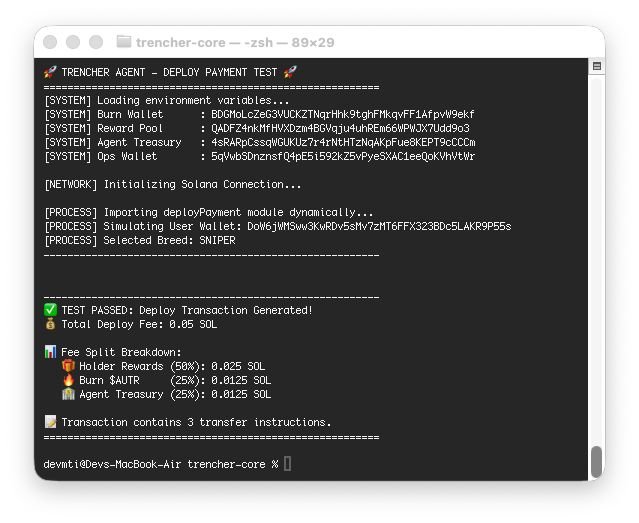Click the [NETWORK] tag
Screen dimensions: 639x523
pos(71,184)
